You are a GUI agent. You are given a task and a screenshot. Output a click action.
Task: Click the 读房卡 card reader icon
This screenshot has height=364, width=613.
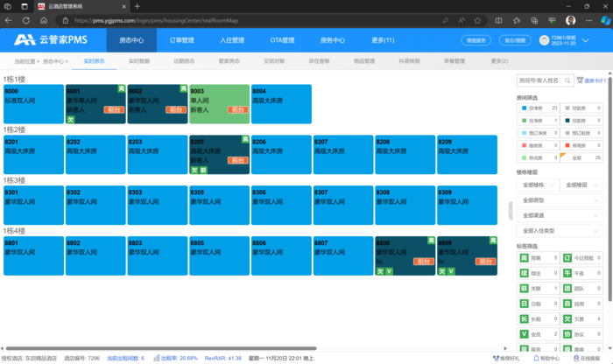pos(580,80)
